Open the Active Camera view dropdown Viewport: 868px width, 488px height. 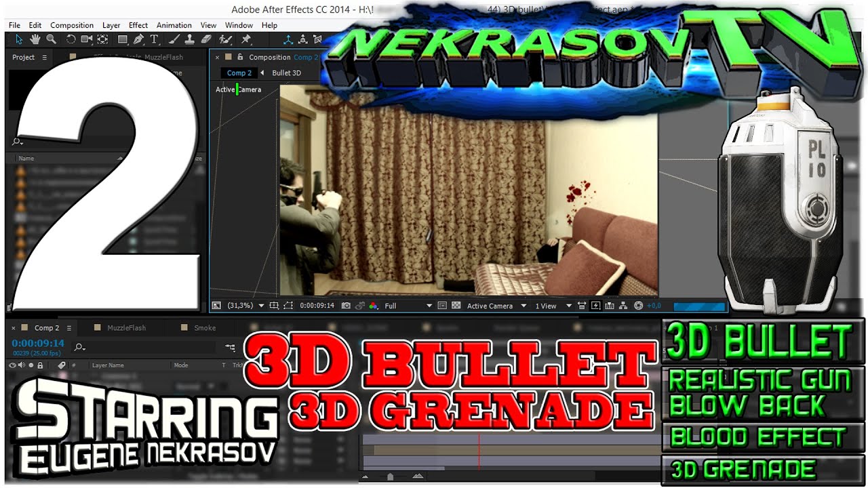tap(496, 306)
